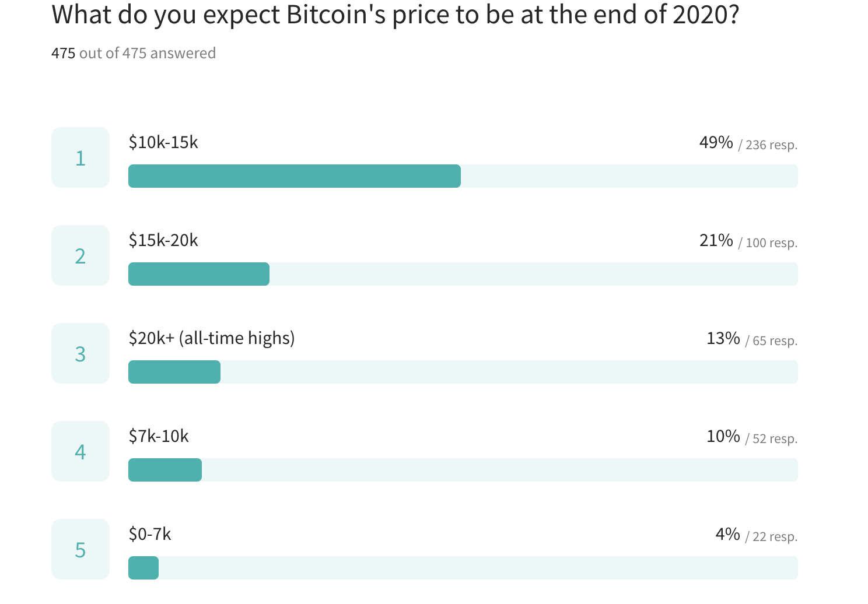Select the $15k-20k answer label
Image resolution: width=868 pixels, height=604 pixels.
163,240
